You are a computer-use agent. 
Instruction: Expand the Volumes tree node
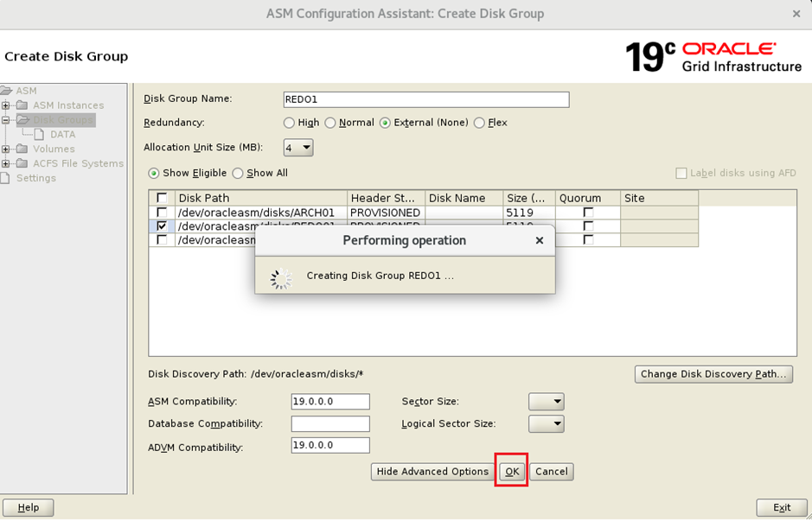pos(6,149)
